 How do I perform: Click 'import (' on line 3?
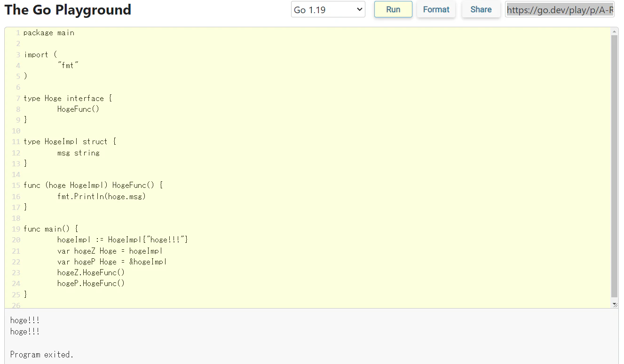40,54
